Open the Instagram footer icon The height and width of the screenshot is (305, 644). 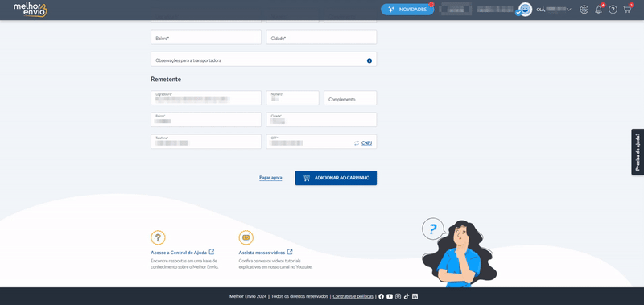(x=398, y=296)
